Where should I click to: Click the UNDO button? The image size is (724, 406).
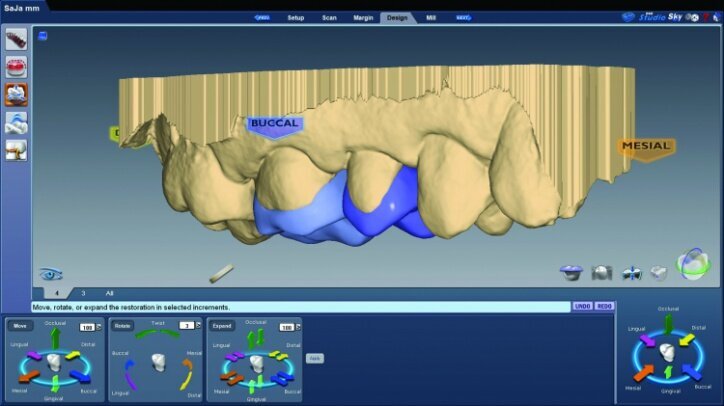(x=582, y=306)
